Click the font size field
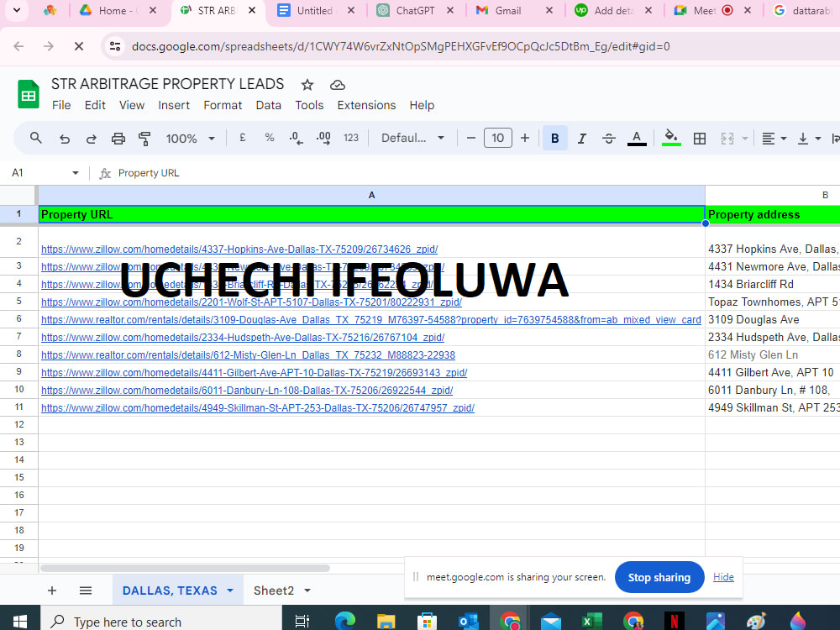The width and height of the screenshot is (840, 630). (x=497, y=139)
